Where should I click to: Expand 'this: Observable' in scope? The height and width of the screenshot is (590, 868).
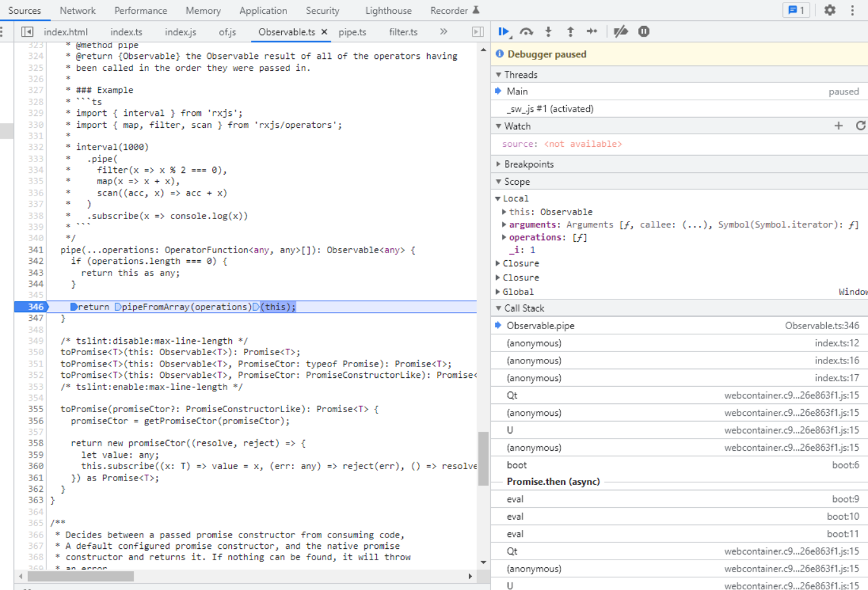tap(504, 212)
